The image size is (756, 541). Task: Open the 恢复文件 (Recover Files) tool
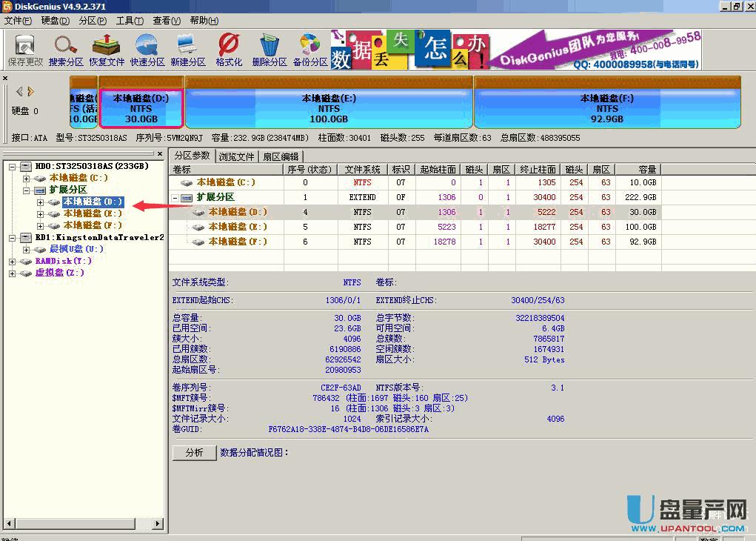coord(105,50)
